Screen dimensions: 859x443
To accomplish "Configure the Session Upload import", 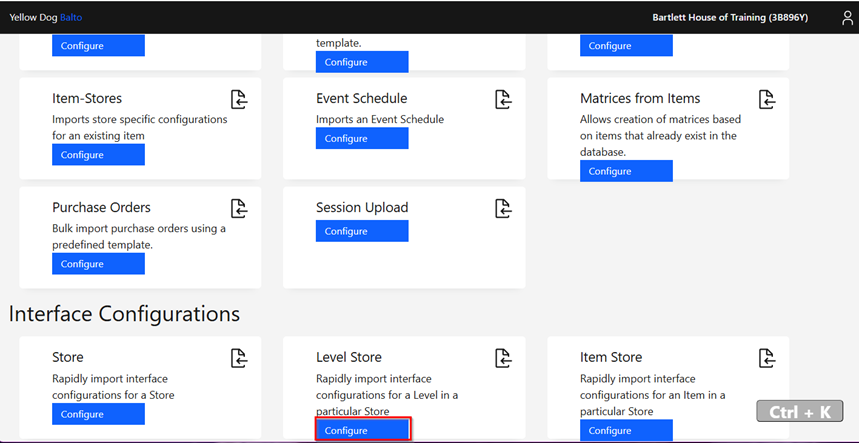I will click(x=362, y=231).
